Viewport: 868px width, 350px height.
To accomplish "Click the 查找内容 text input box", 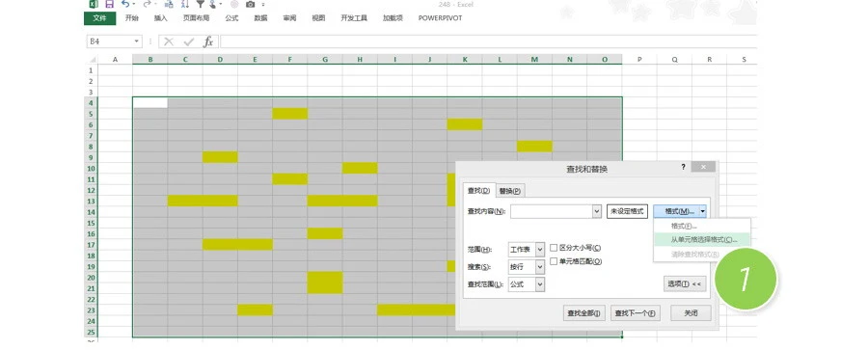I will [x=552, y=211].
